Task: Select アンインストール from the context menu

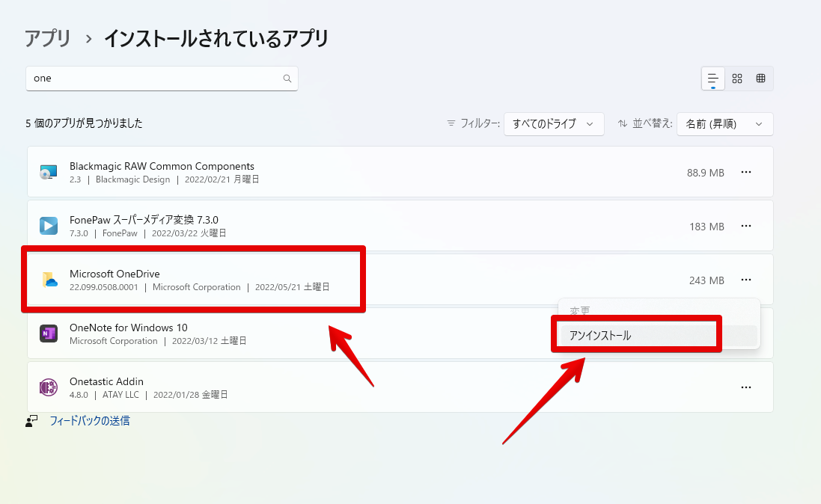Action: [659, 336]
